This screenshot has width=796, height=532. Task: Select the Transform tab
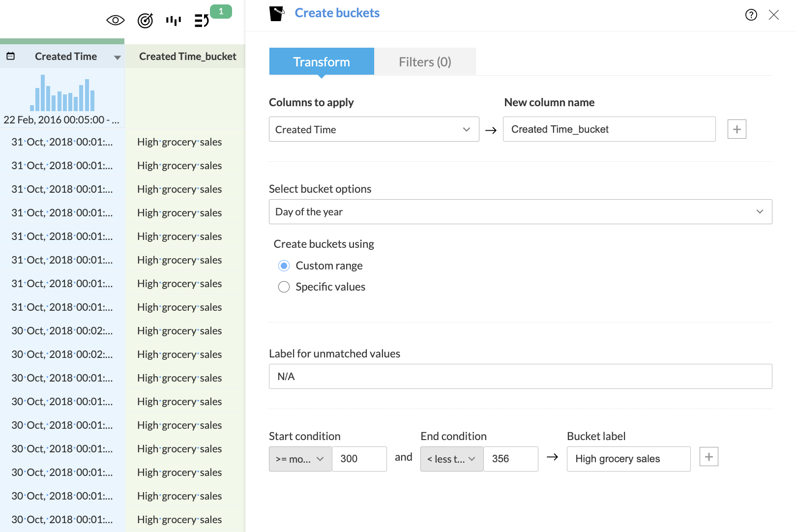322,62
